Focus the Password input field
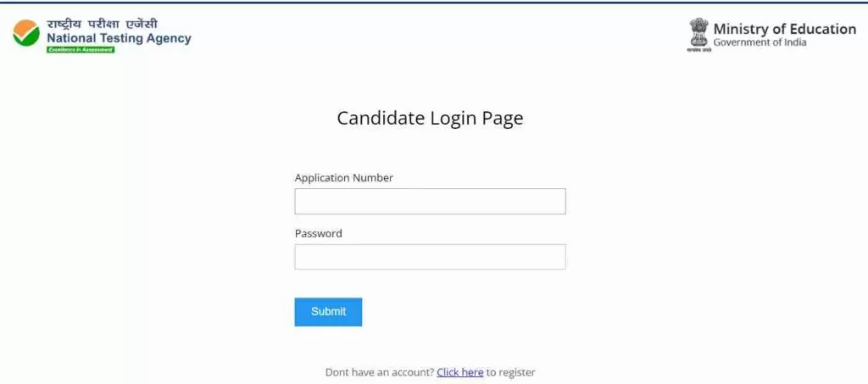868x384 pixels. [430, 257]
